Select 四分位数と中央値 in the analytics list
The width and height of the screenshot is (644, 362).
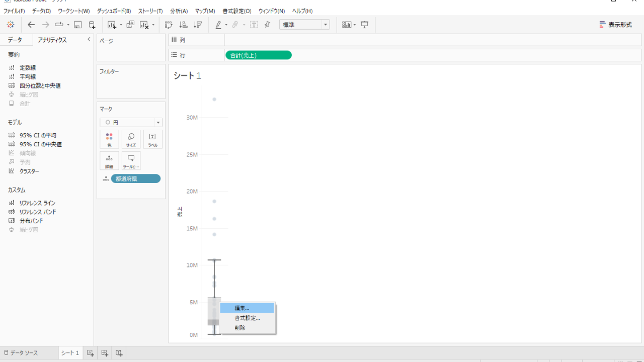pos(40,85)
